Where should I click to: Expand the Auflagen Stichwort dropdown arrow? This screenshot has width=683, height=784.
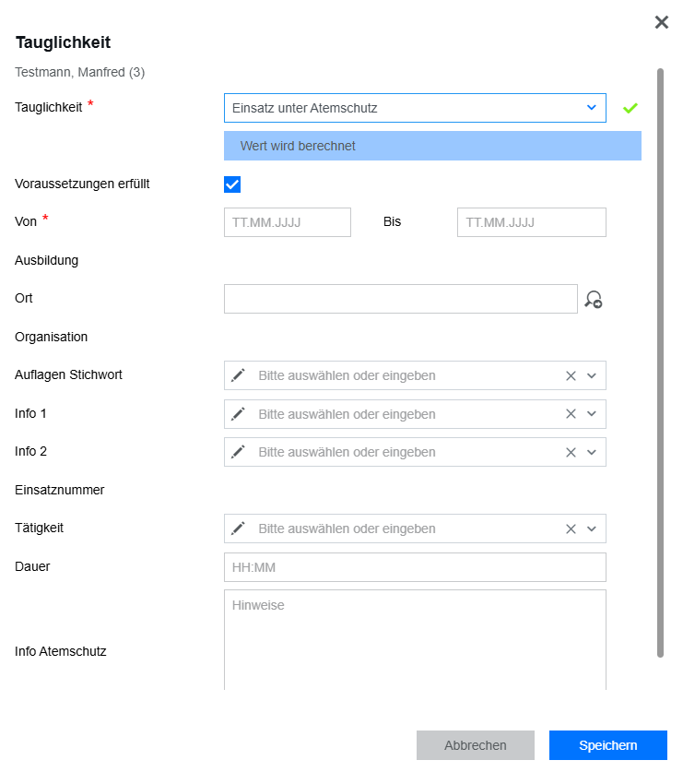(x=592, y=376)
